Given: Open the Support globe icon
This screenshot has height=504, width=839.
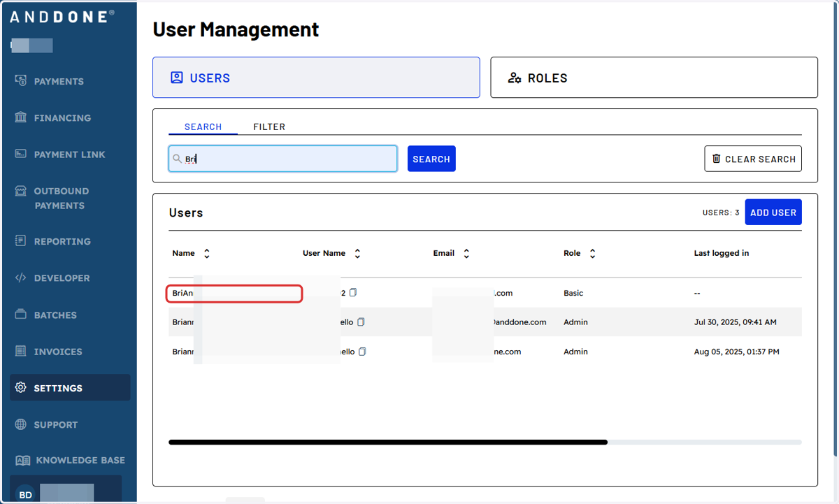Looking at the screenshot, I should coord(21,424).
